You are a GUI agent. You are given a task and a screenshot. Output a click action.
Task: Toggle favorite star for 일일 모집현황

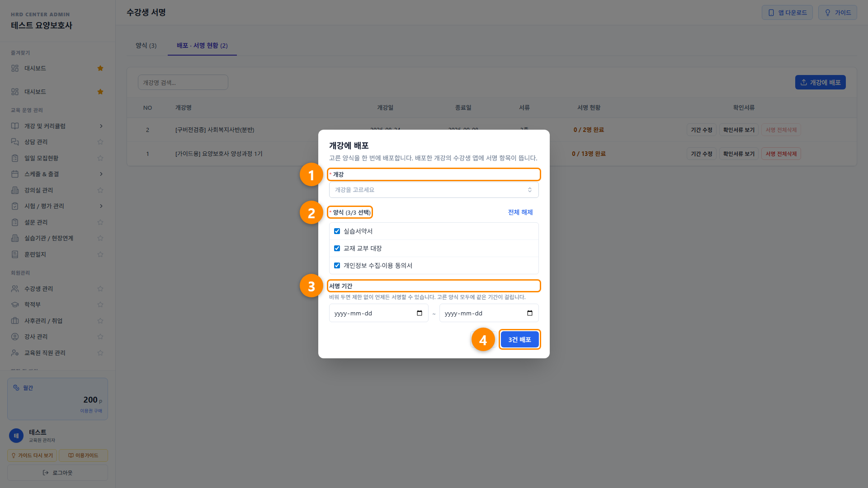coord(100,158)
